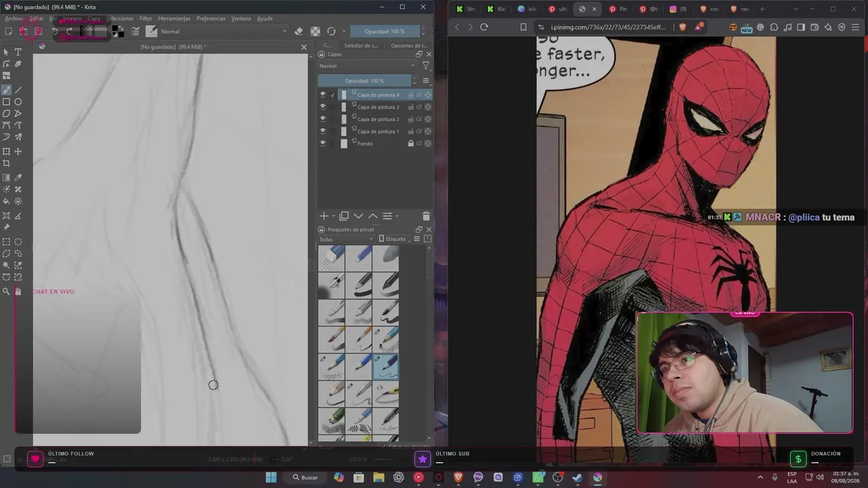This screenshot has width=868, height=488.
Task: Select the Capa de pintura 1 layer
Action: point(378,131)
